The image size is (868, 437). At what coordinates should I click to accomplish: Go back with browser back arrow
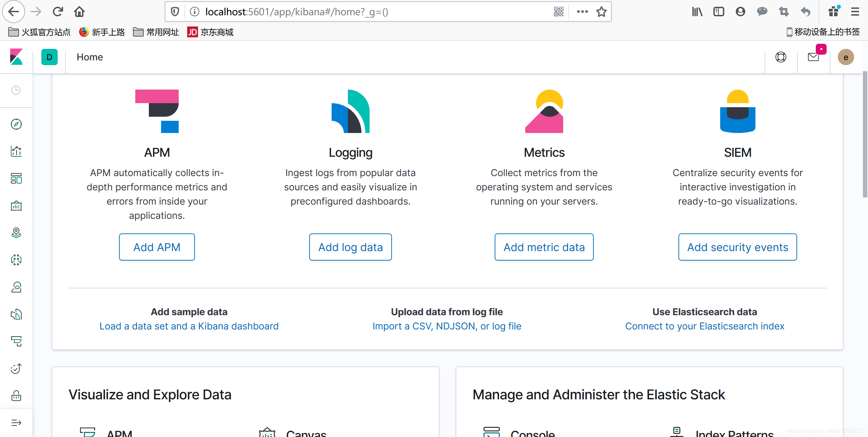[x=14, y=12]
